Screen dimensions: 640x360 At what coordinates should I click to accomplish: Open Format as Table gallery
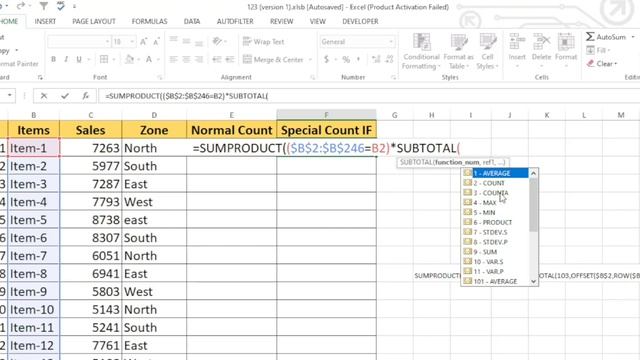pyautogui.click(x=458, y=51)
